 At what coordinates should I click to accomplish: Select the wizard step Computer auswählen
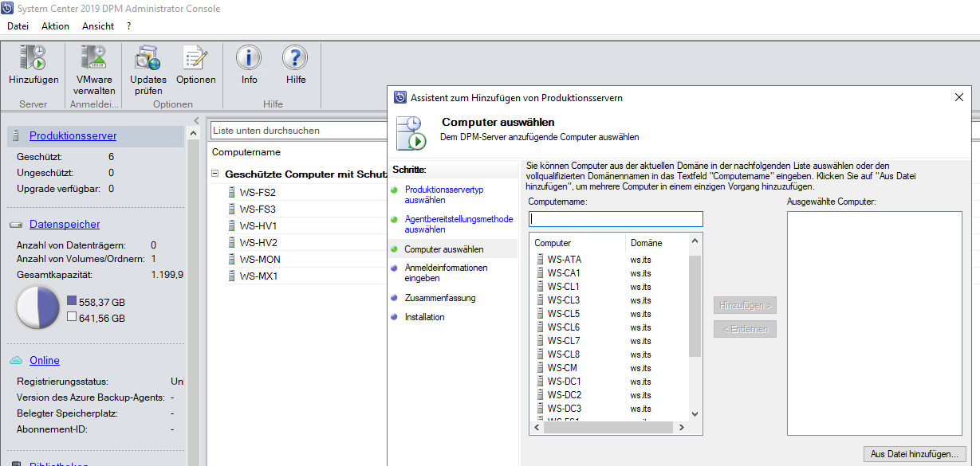tap(444, 249)
